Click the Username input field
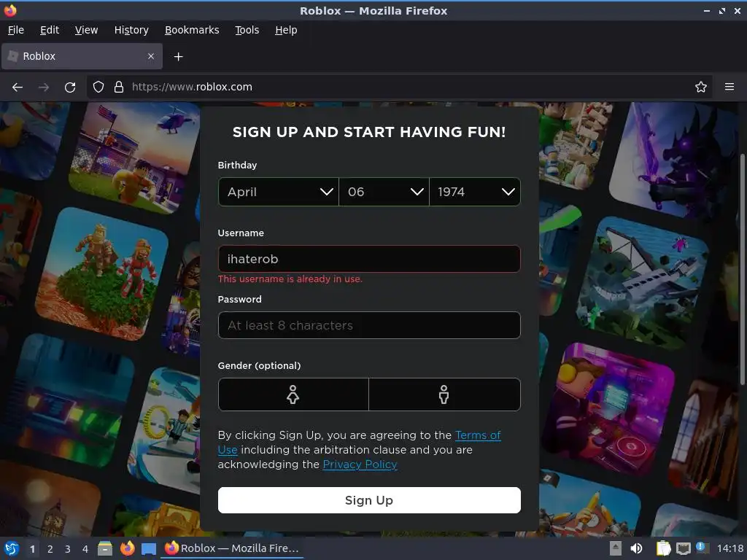Viewport: 747px width, 560px height. 369,259
